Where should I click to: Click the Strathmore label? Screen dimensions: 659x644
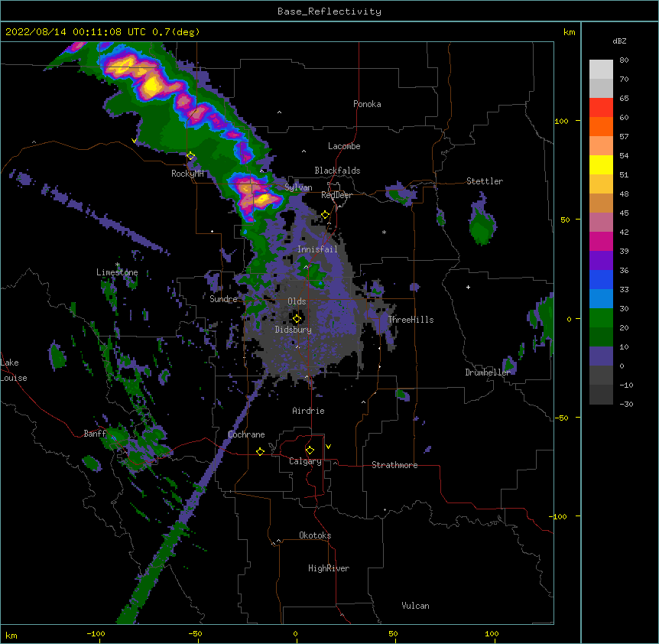click(x=394, y=465)
